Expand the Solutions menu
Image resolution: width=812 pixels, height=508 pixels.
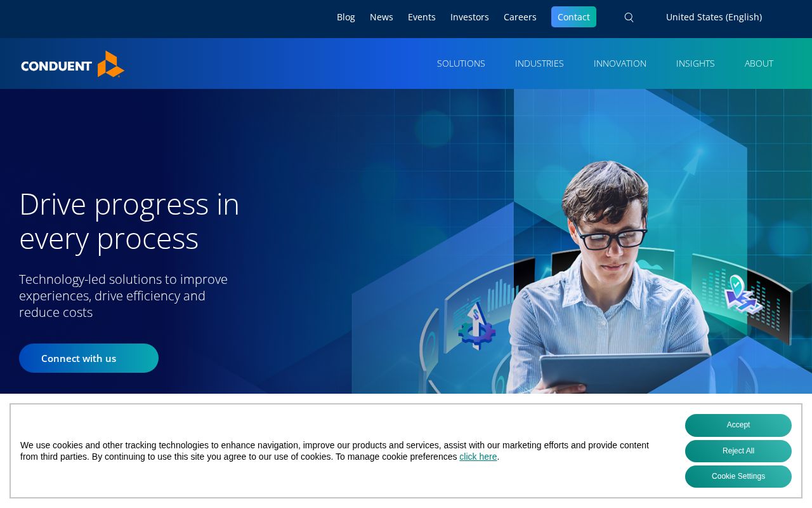tap(461, 63)
